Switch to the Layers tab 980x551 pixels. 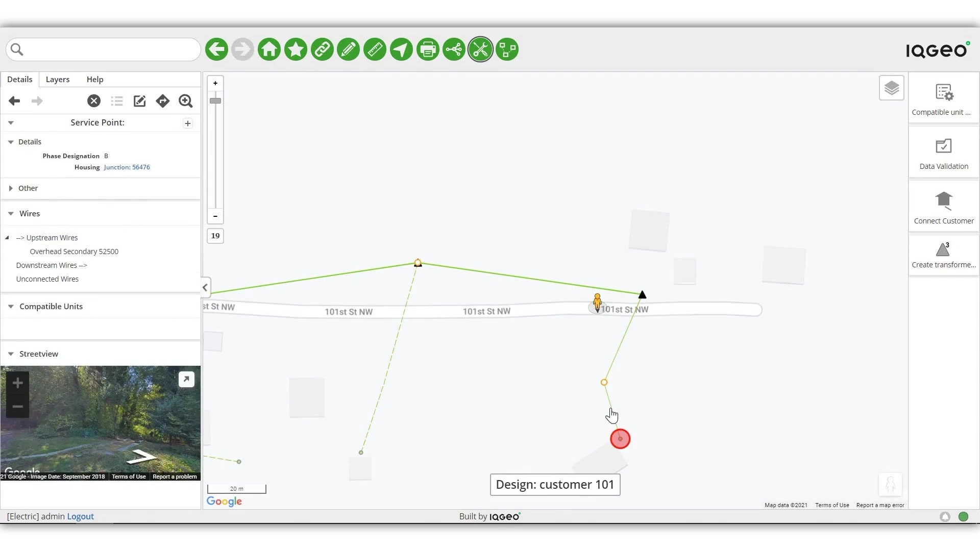tap(57, 79)
